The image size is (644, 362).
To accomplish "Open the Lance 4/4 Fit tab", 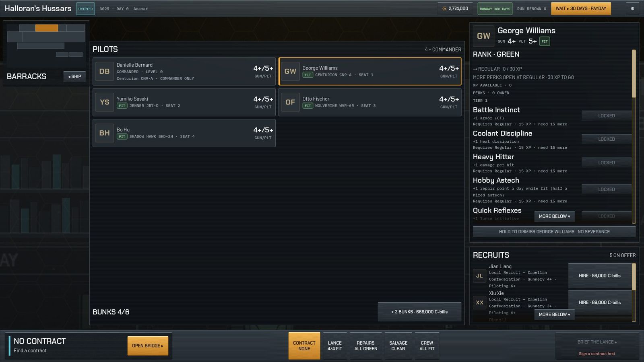I will 335,346.
